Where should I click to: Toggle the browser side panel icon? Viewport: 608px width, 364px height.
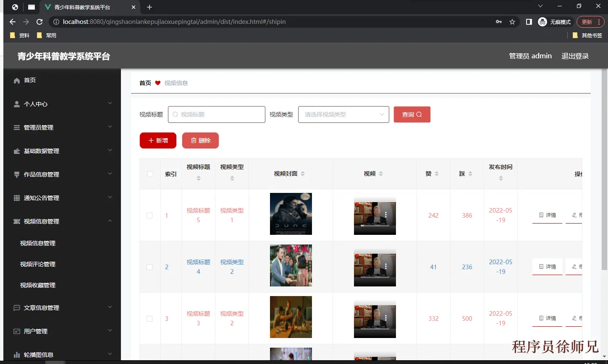(529, 22)
